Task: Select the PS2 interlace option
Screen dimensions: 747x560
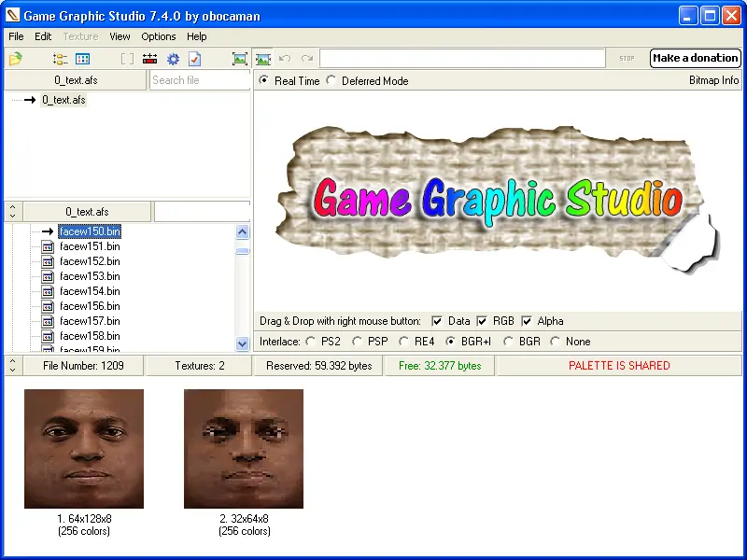Action: 311,342
